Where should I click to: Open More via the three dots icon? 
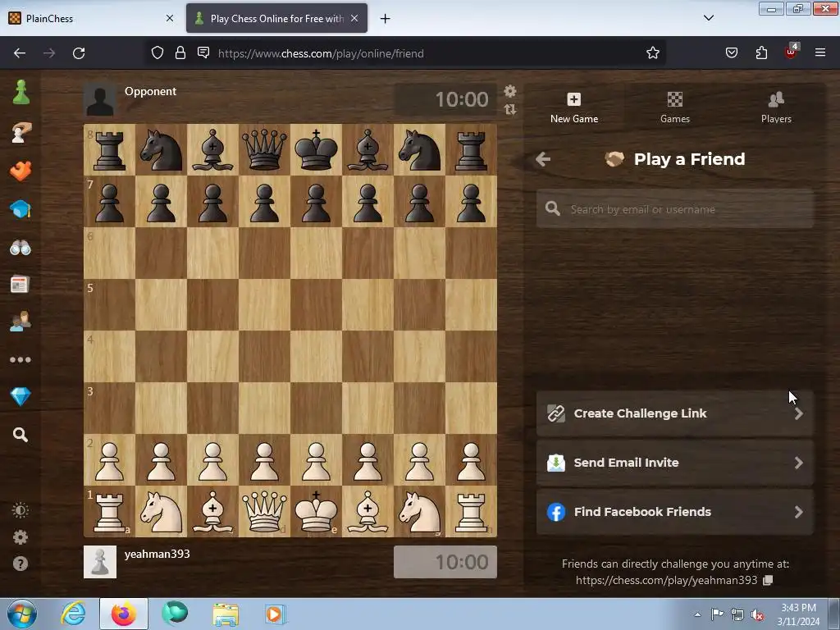click(21, 359)
